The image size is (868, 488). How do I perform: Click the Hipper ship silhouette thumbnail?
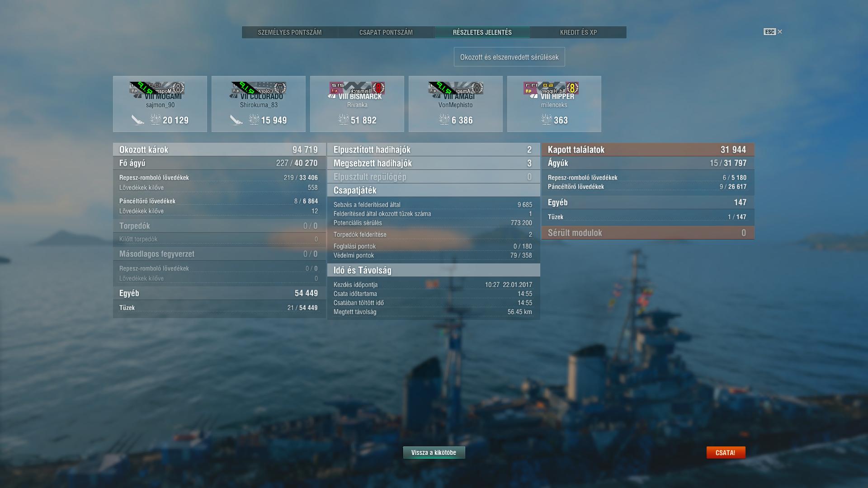551,88
